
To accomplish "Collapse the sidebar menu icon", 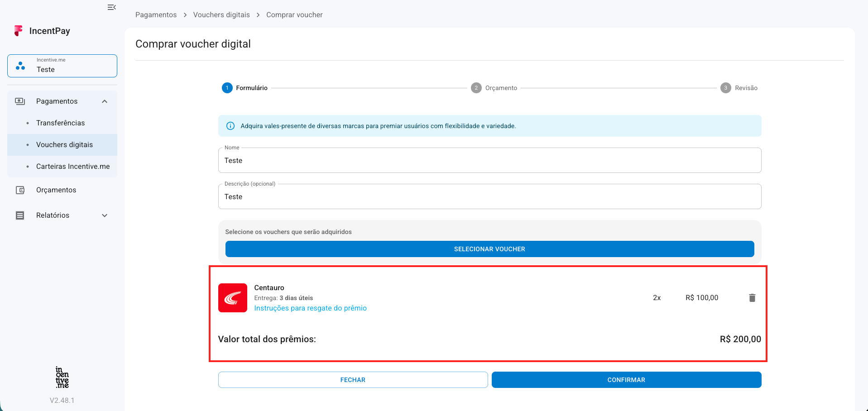I will [x=111, y=7].
